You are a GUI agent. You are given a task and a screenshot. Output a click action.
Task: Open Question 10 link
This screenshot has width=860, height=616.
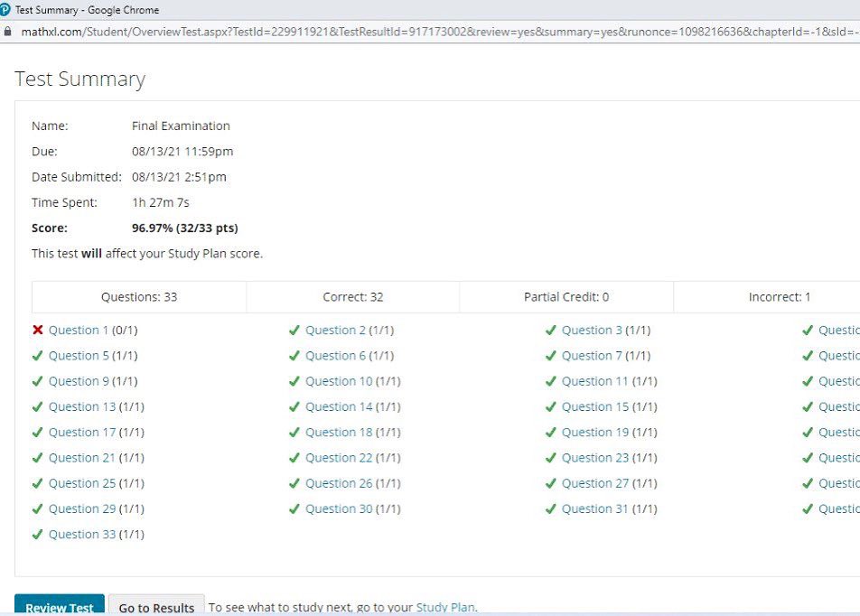point(339,381)
